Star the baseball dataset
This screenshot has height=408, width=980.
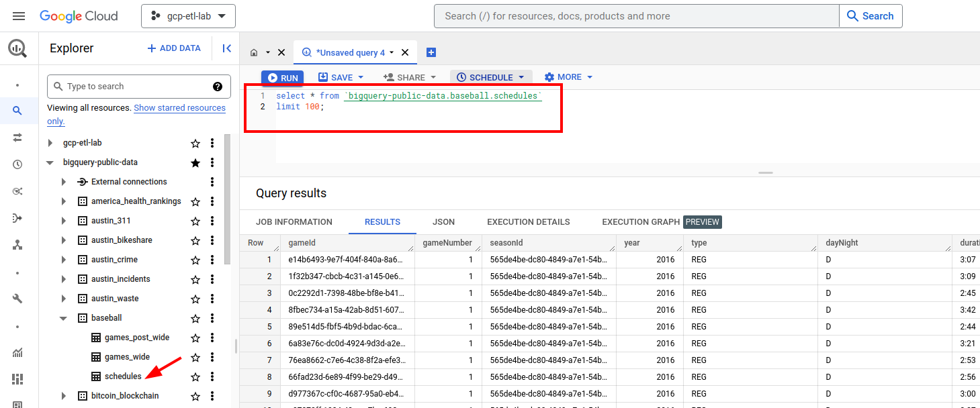pyautogui.click(x=195, y=318)
